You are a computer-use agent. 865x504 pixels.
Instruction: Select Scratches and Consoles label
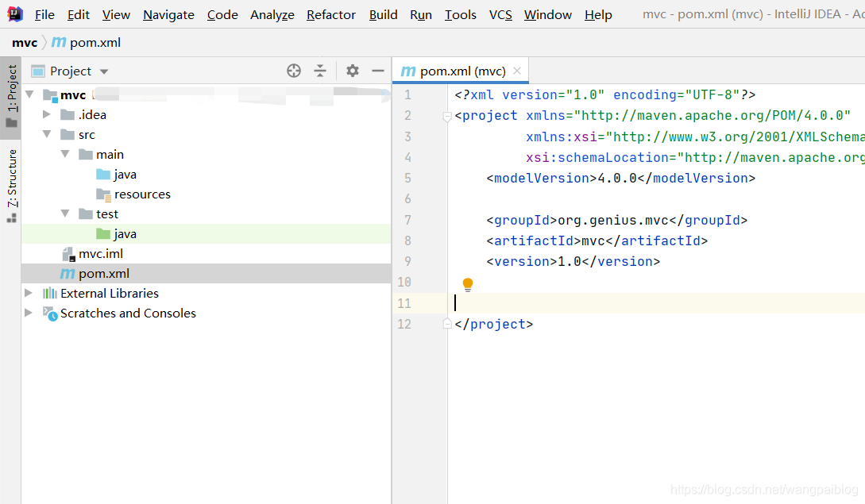pos(128,314)
